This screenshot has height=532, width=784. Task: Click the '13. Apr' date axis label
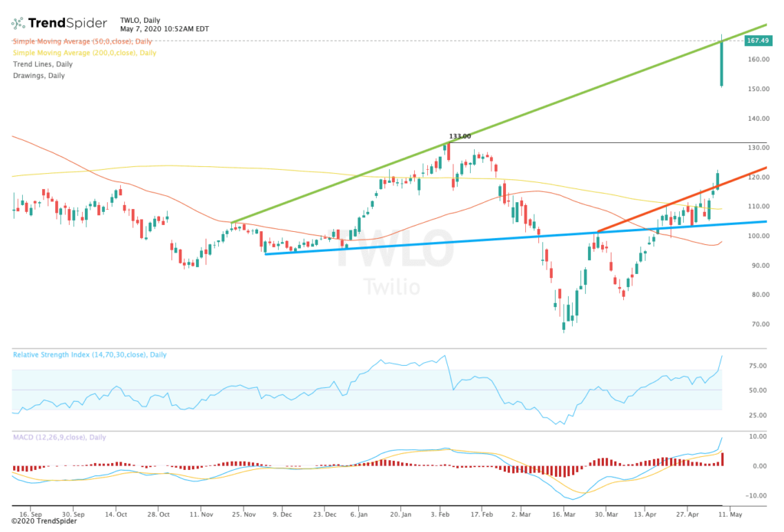645,514
